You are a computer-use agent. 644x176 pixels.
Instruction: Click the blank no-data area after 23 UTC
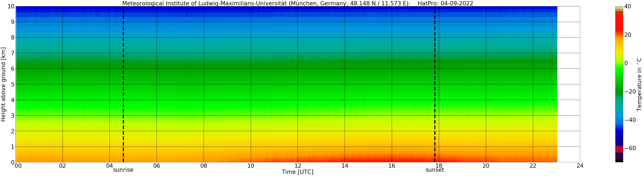569,84
